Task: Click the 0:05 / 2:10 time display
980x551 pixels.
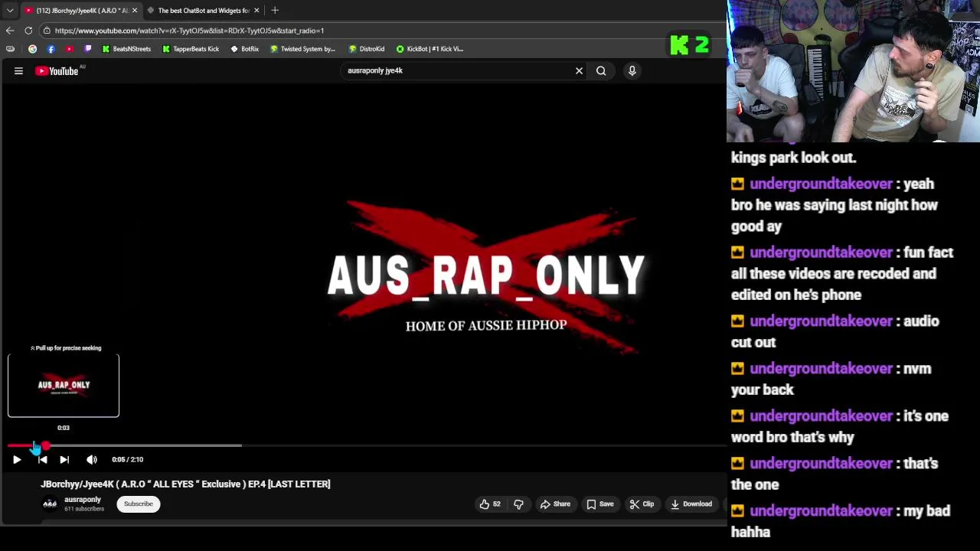Action: (127, 459)
